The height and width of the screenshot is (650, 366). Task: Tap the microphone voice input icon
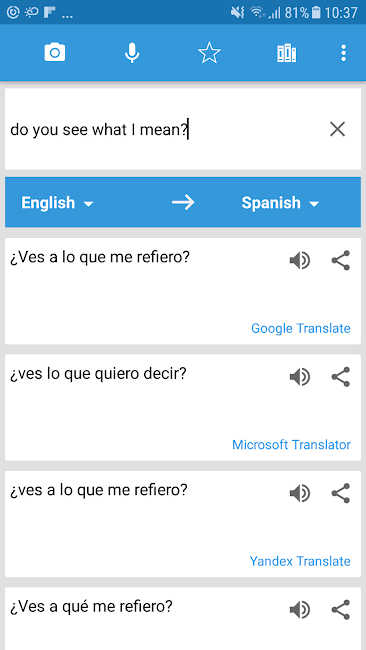click(132, 53)
